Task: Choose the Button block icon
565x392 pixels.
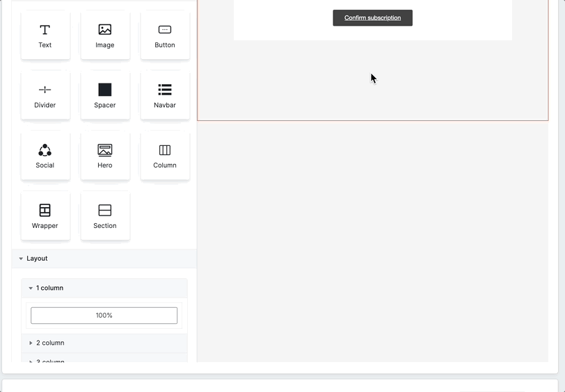Action: [x=165, y=30]
